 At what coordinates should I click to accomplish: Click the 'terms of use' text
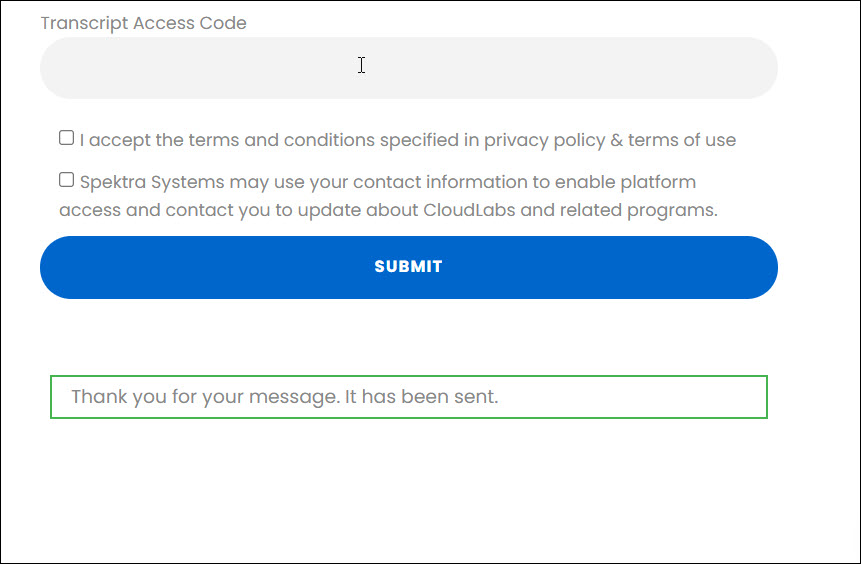(681, 140)
